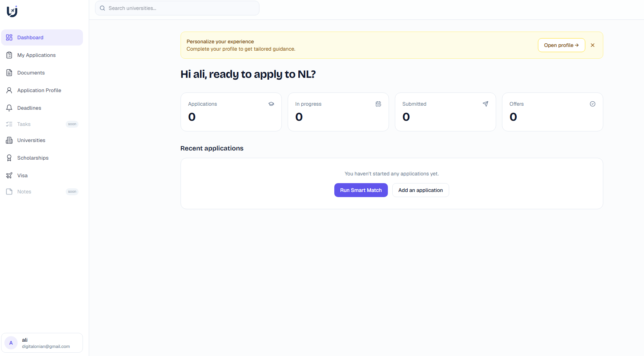Viewport: 644px width, 356px height.
Task: Click the soon badge next to Notes
Action: pos(72,192)
